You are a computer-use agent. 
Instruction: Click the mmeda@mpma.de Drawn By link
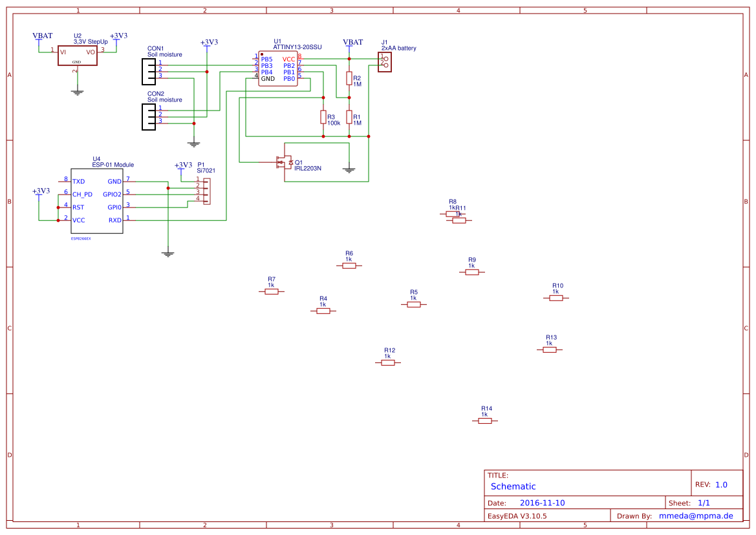tap(695, 515)
